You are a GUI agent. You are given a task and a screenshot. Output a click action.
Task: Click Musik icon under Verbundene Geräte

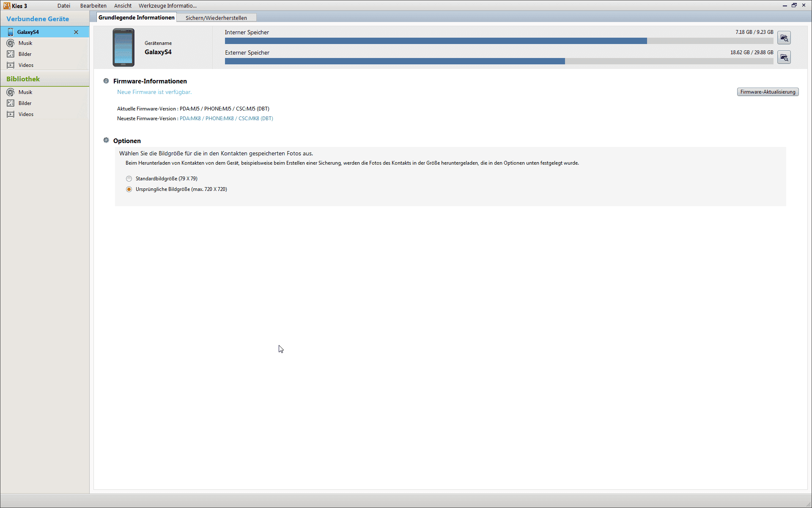coord(10,43)
